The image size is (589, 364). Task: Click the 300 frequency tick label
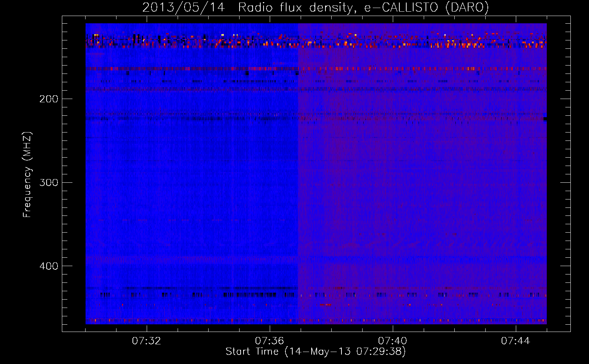pos(49,182)
